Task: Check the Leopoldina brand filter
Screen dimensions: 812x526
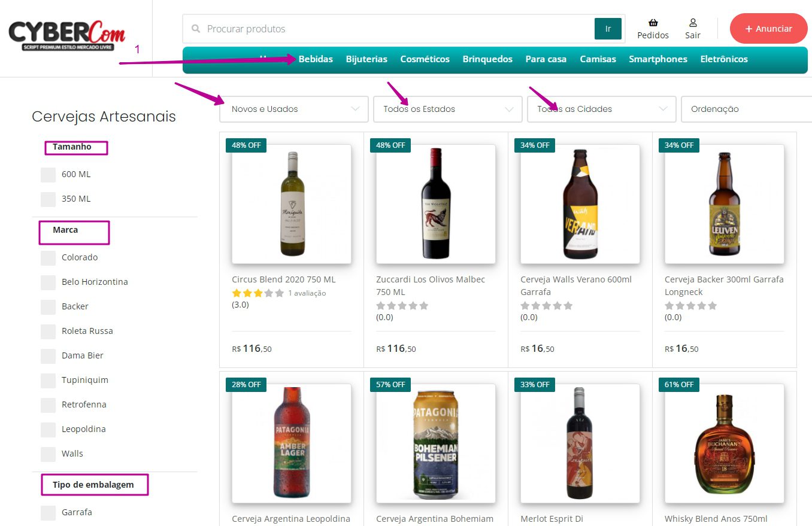Action: click(x=48, y=430)
